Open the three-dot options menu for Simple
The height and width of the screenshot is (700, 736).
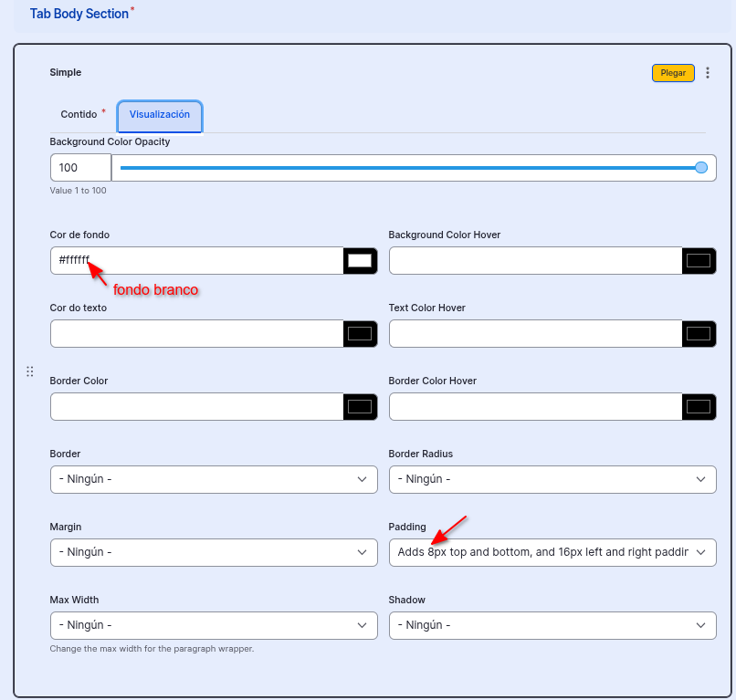coord(708,73)
